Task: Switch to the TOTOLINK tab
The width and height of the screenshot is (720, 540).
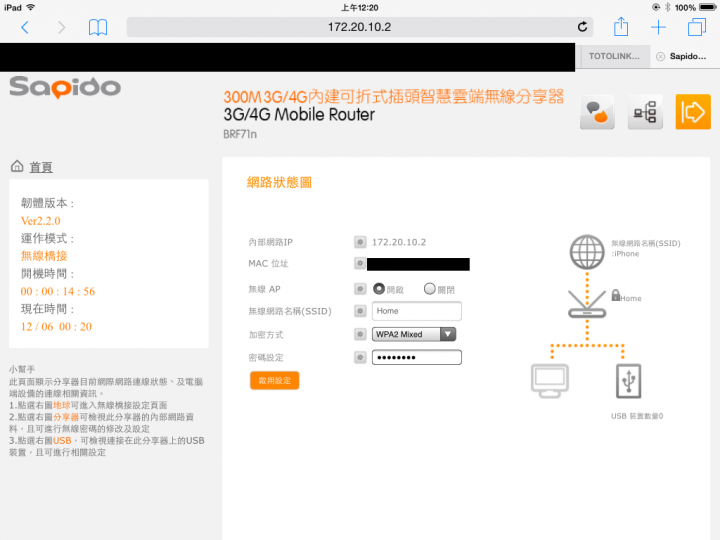Action: click(613, 56)
